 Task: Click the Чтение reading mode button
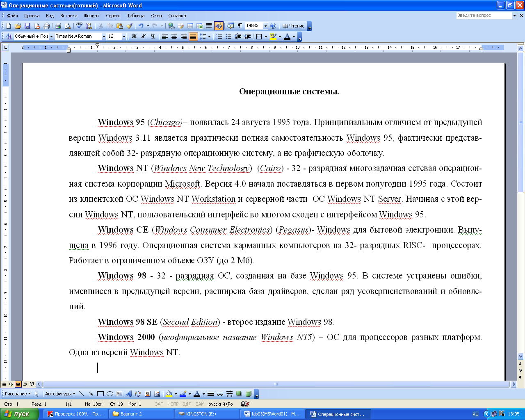click(x=294, y=26)
